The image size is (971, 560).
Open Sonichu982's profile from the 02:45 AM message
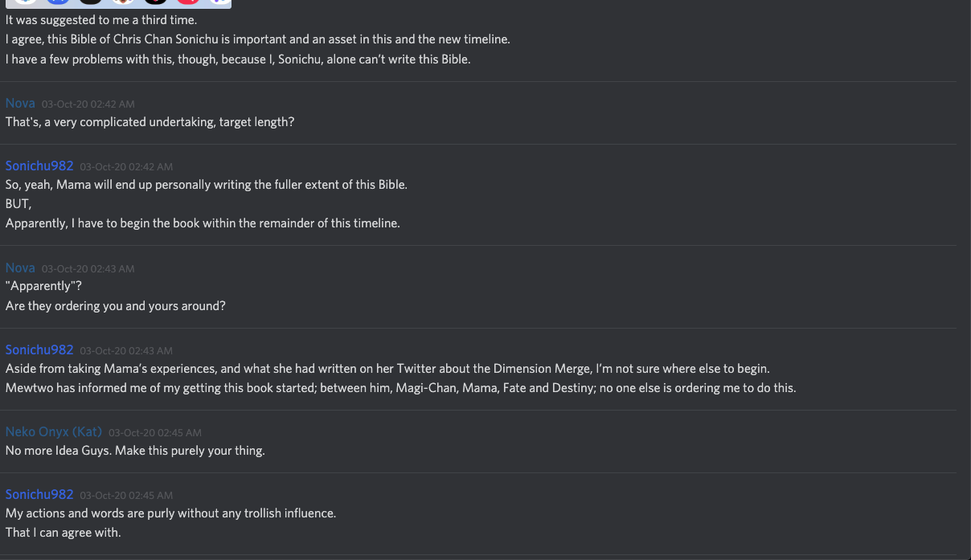[x=39, y=494]
